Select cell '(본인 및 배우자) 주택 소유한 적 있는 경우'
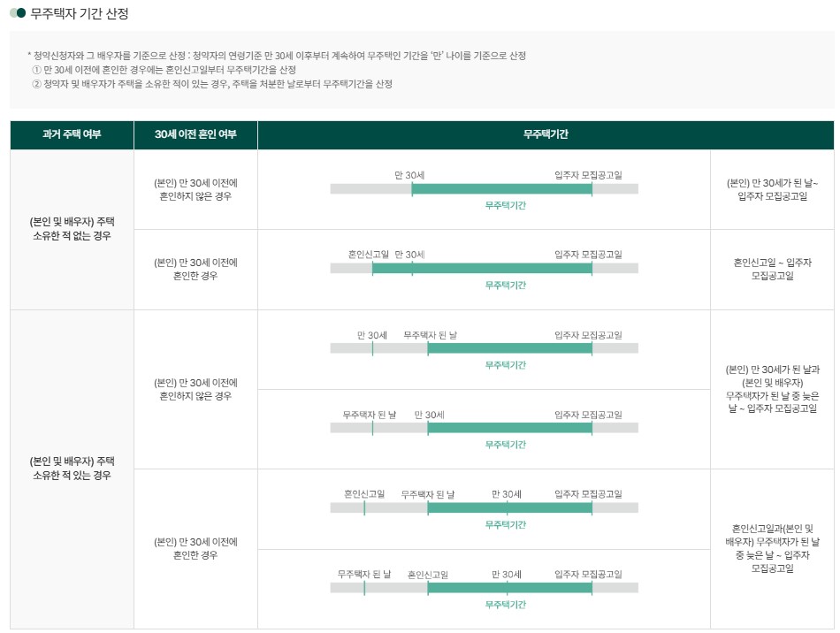Screen dimensions: 840x633 [x=72, y=469]
